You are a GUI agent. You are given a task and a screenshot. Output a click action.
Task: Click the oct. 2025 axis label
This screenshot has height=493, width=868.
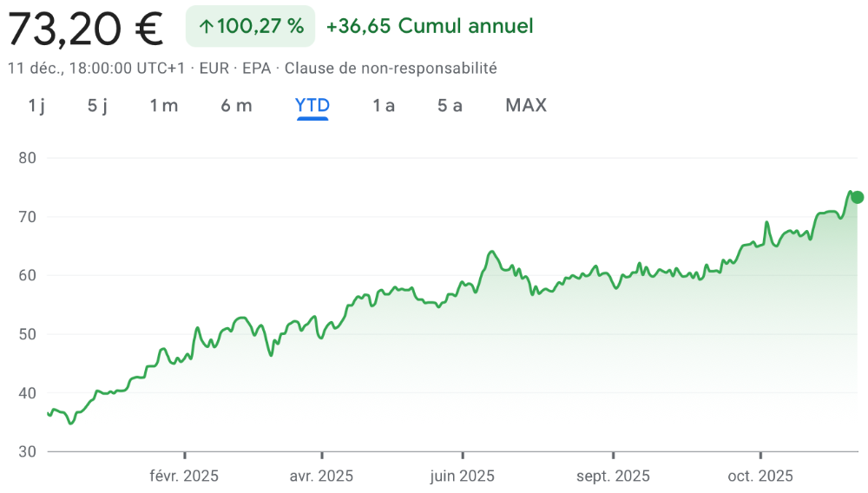pos(760,476)
